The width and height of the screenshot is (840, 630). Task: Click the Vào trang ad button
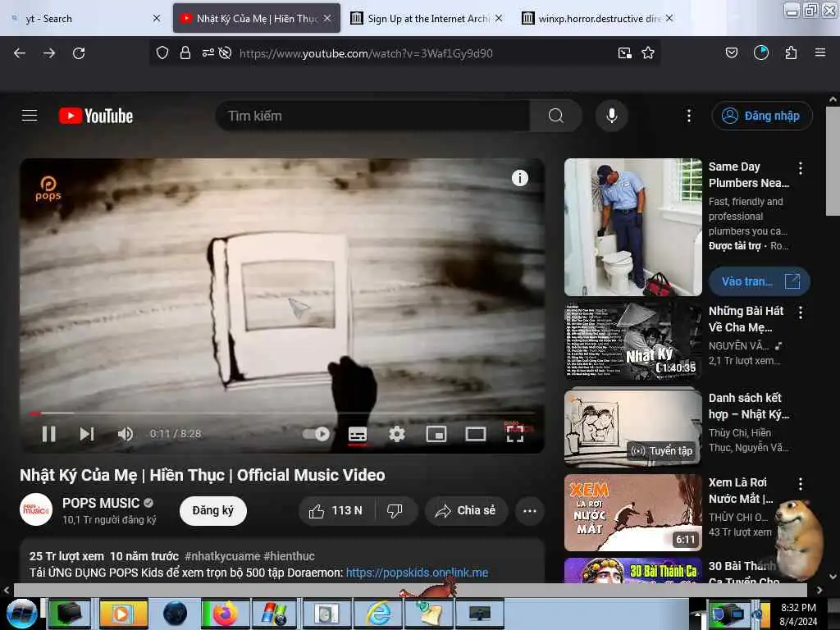coord(760,281)
